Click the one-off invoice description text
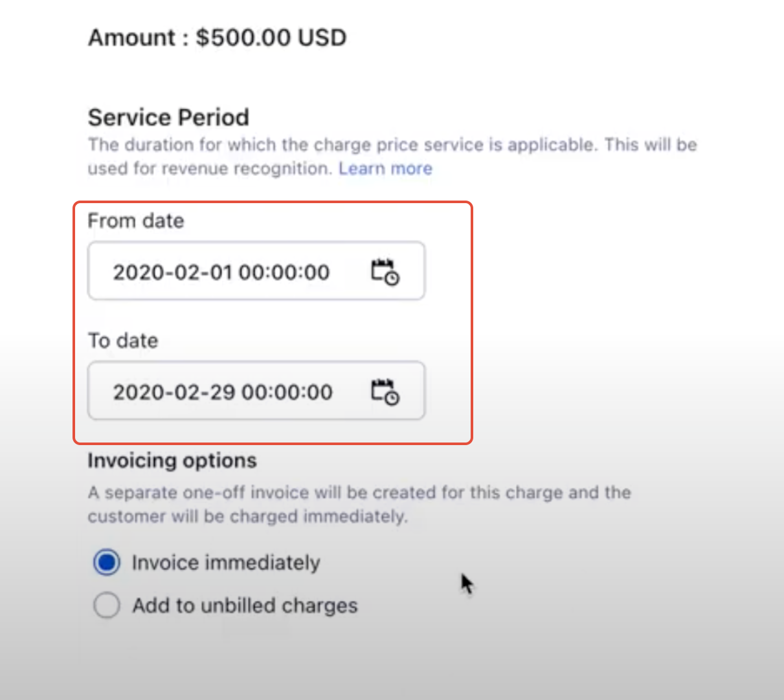784x700 pixels. pyautogui.click(x=359, y=505)
